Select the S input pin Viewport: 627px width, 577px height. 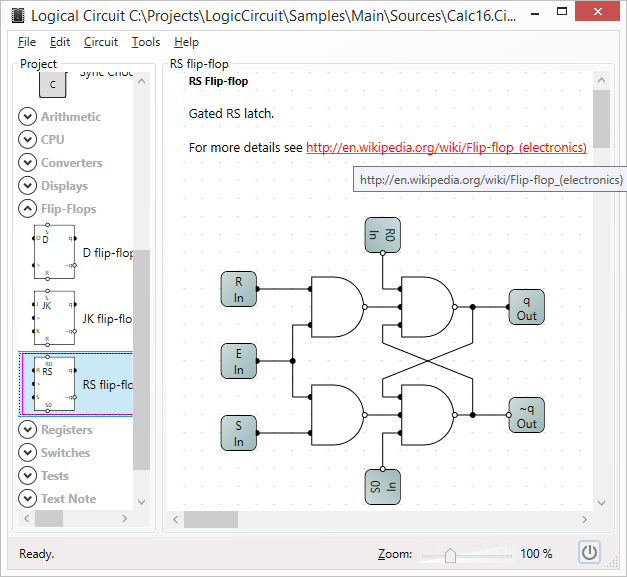click(239, 433)
